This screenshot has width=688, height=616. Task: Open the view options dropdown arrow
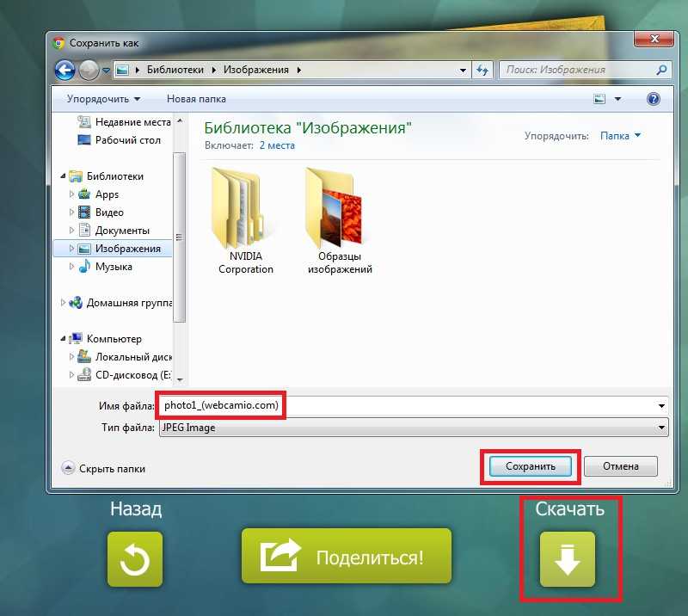(617, 99)
